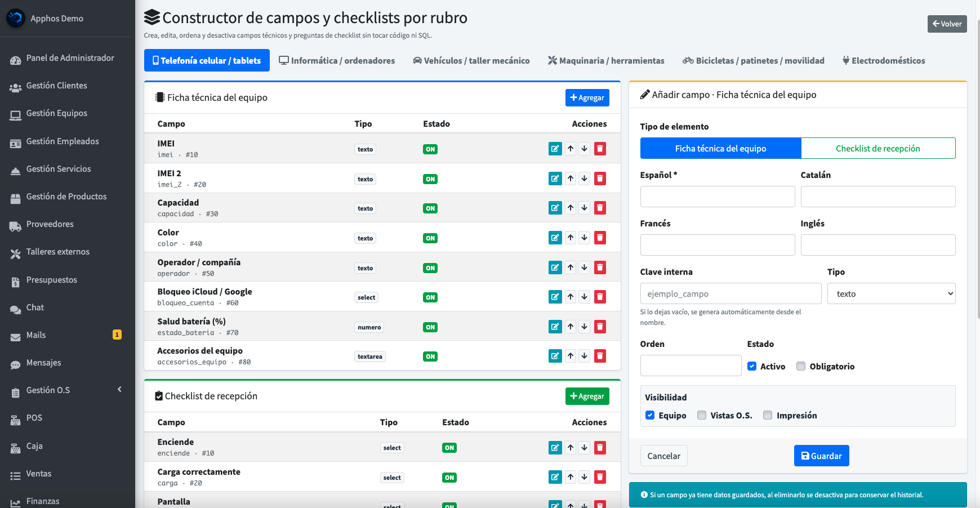980x508 pixels.
Task: Edit the Color field
Action: [555, 238]
